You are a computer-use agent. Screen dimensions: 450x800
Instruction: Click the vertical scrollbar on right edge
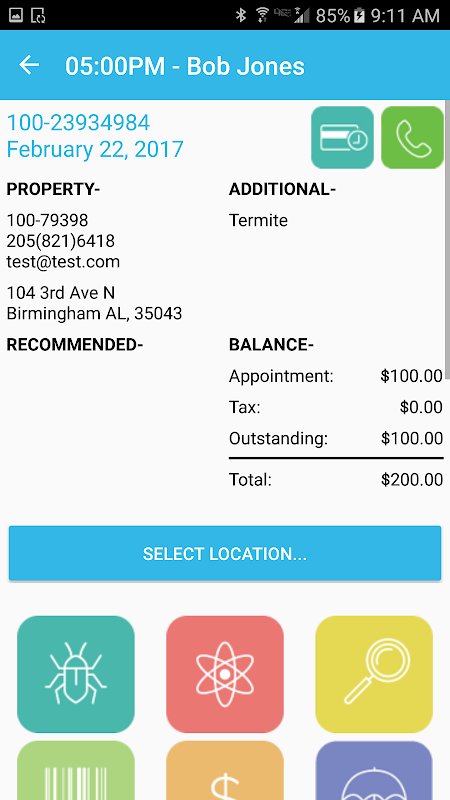click(447, 240)
